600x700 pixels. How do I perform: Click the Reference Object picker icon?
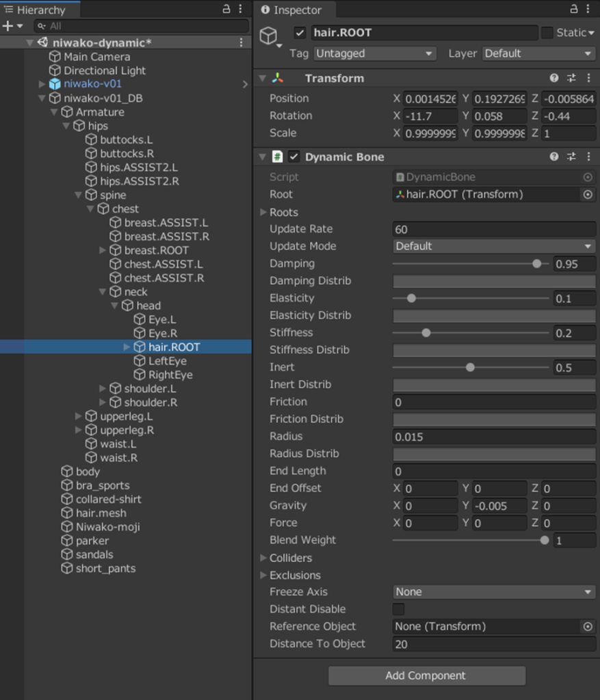587,627
